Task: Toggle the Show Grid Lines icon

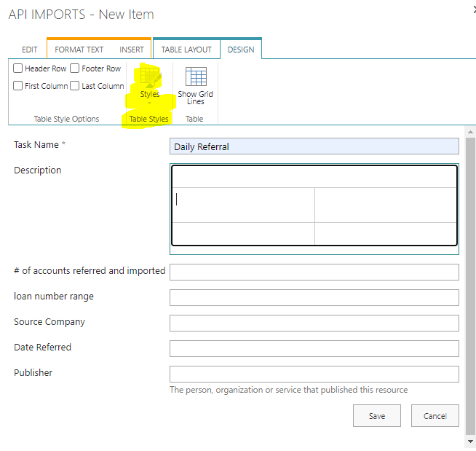Action: point(196,77)
